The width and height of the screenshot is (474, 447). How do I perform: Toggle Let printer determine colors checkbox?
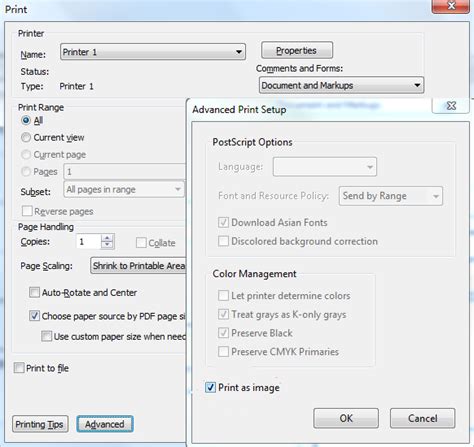coord(223,296)
